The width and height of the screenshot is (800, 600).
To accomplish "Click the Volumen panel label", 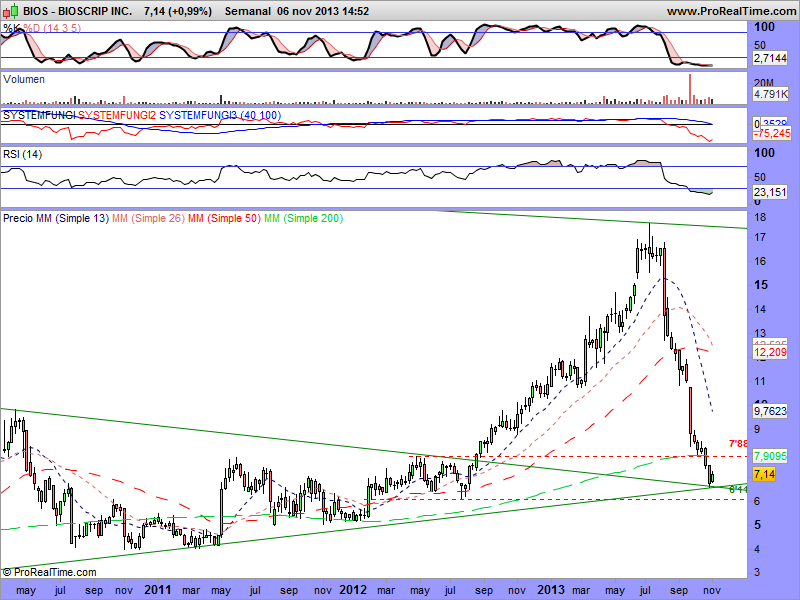I will tap(23, 79).
